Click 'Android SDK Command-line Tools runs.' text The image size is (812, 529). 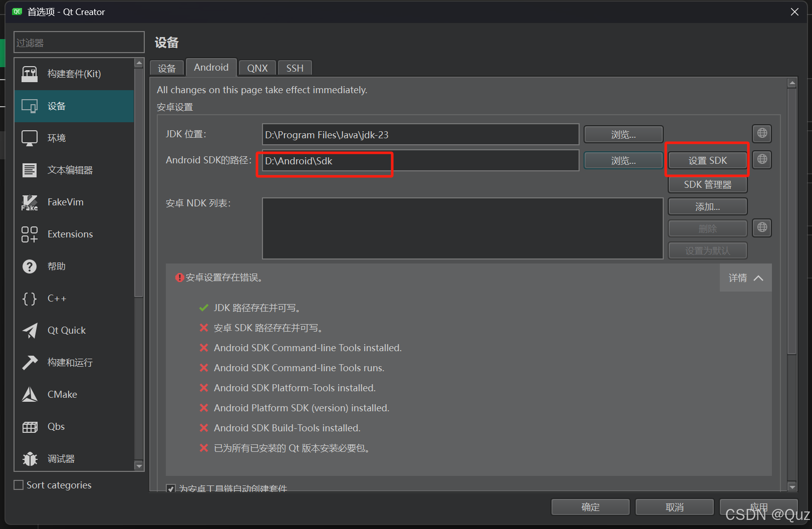299,368
